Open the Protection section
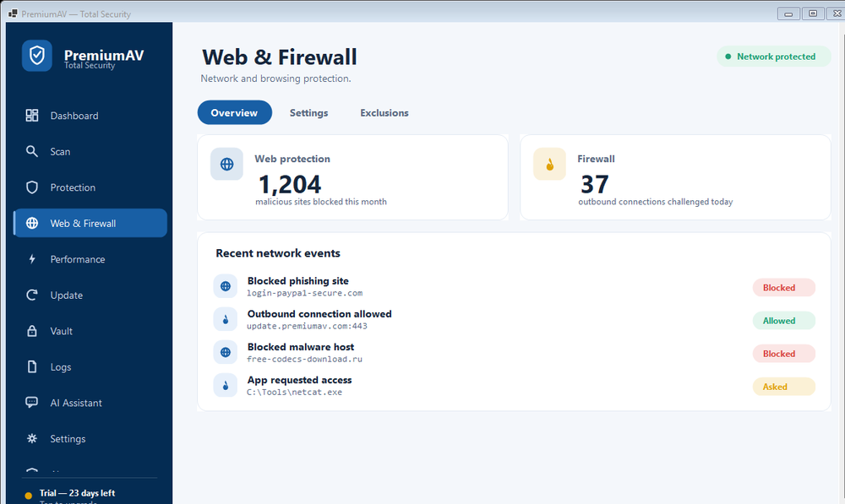845x504 pixels. point(90,187)
